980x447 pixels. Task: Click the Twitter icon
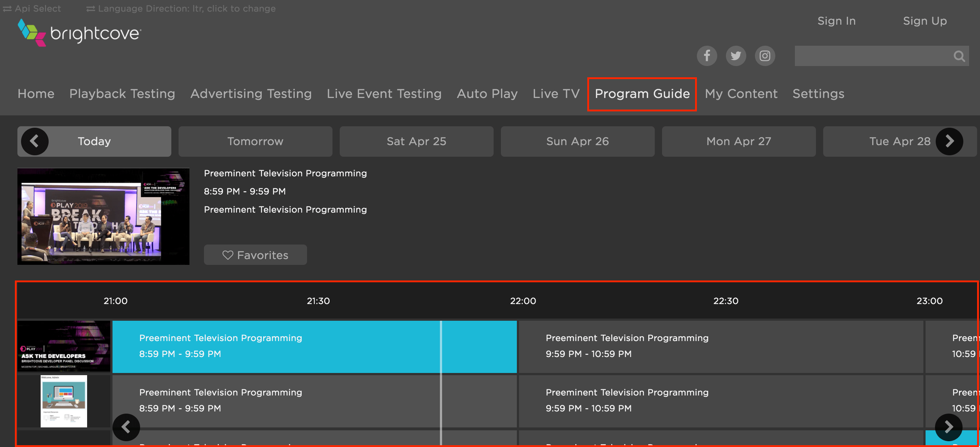coord(736,56)
